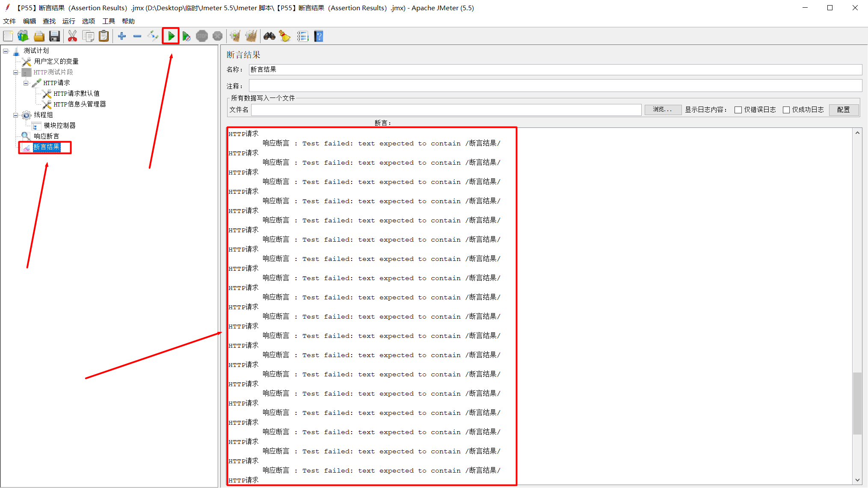
Task: Click the green Start test button
Action: [171, 36]
